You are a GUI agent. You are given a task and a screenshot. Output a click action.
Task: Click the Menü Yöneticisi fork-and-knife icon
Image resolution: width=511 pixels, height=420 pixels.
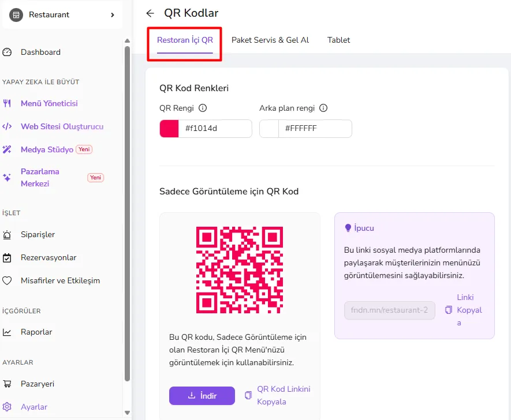click(x=7, y=103)
